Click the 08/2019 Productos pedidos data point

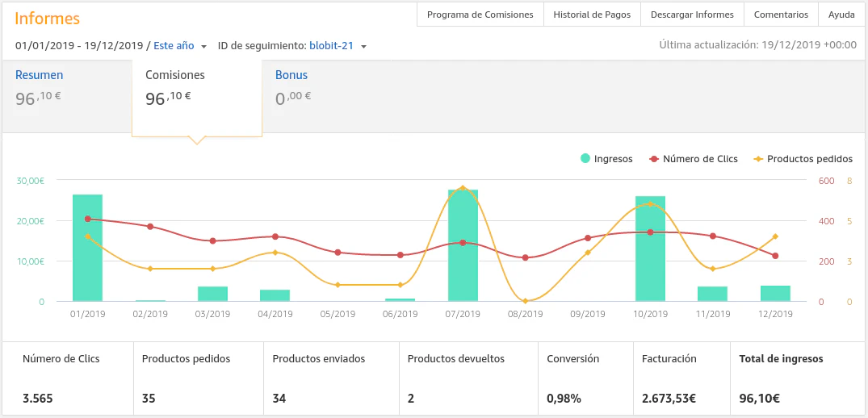tap(525, 301)
